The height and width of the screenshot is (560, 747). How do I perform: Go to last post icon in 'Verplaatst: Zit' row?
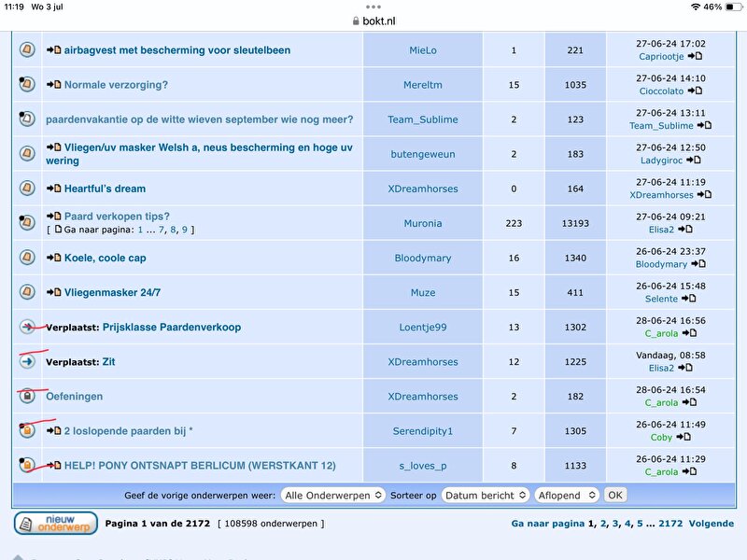[685, 368]
